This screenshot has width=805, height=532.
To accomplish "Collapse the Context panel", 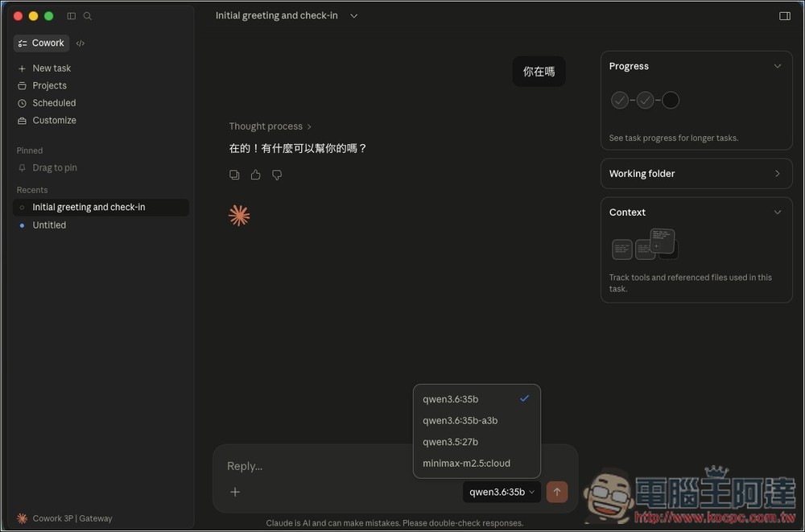I will 777,212.
